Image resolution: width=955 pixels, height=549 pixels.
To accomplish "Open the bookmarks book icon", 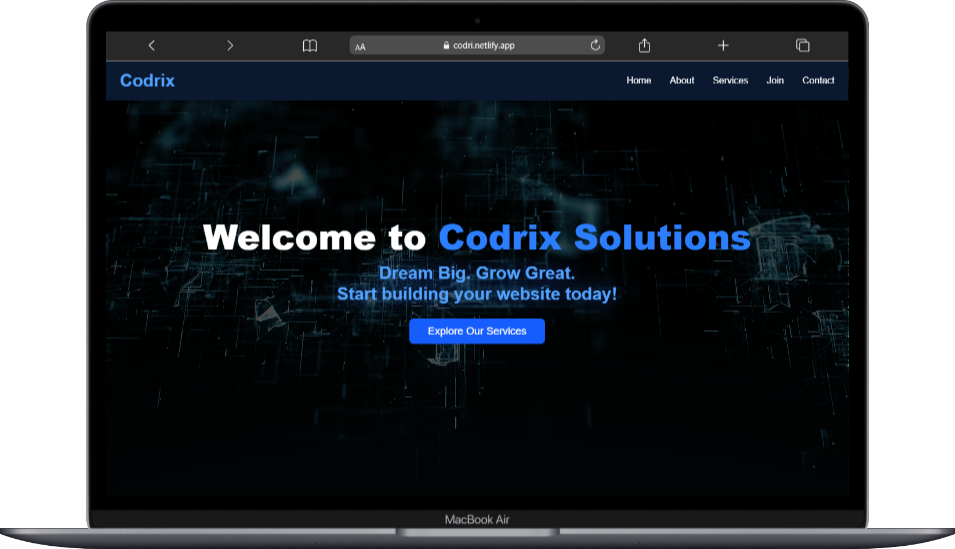I will (x=310, y=46).
